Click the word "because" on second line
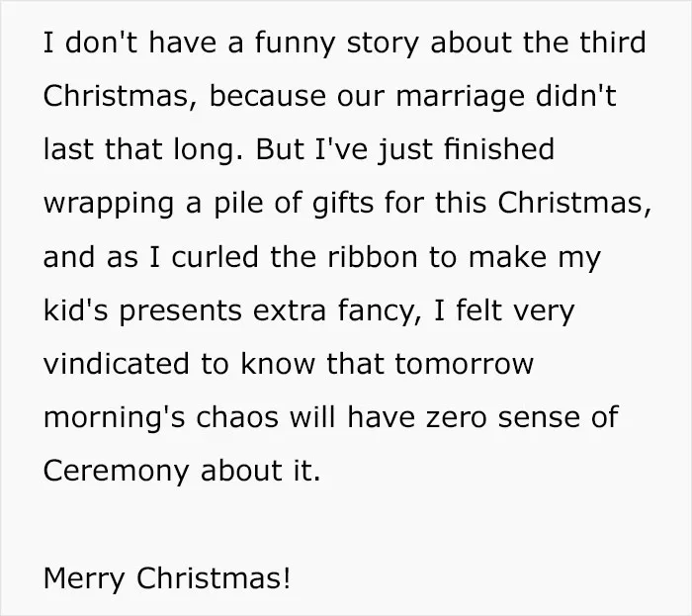This screenshot has height=616, width=692. (268, 96)
